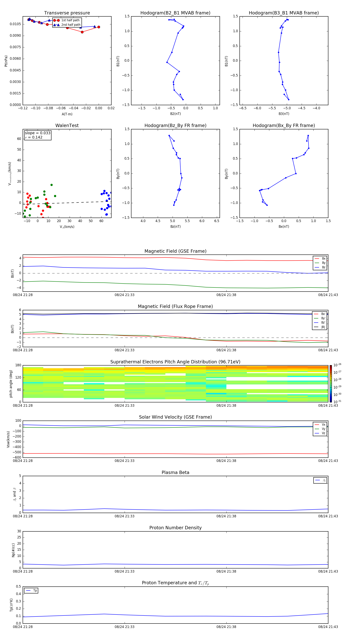Click the 'Transverse pressure' plot title
The width and height of the screenshot is (351, 644).
[x=67, y=13]
